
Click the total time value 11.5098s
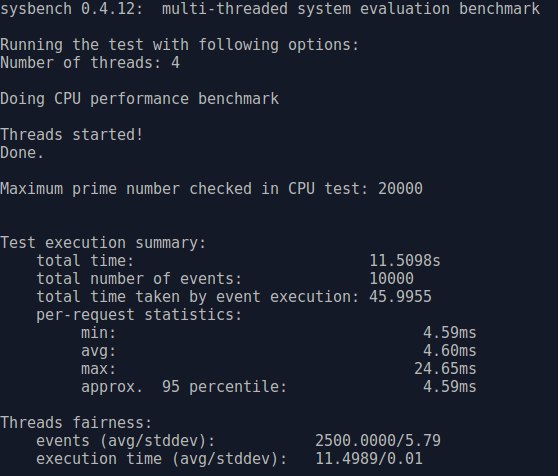coord(405,260)
